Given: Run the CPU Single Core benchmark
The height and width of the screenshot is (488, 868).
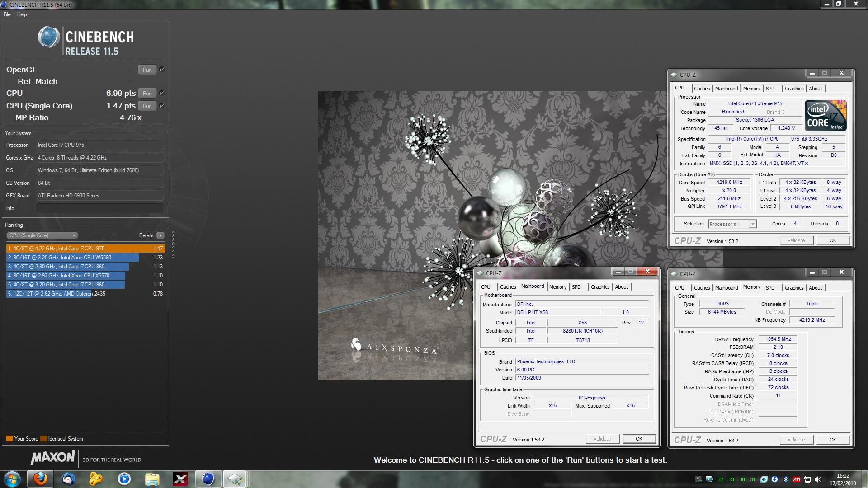Looking at the screenshot, I should point(147,106).
